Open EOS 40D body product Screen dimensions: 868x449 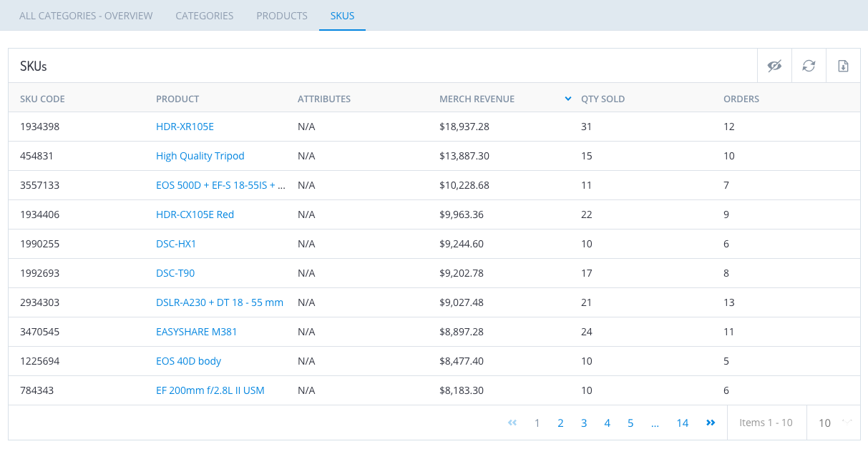coord(188,361)
